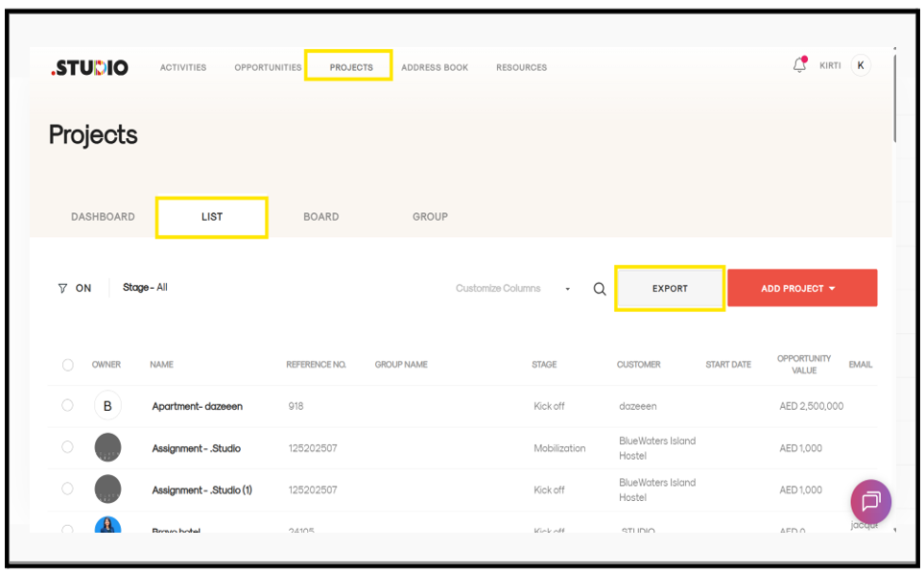Click the .STUDIO logo
The height and width of the screenshot is (573, 924).
[89, 67]
